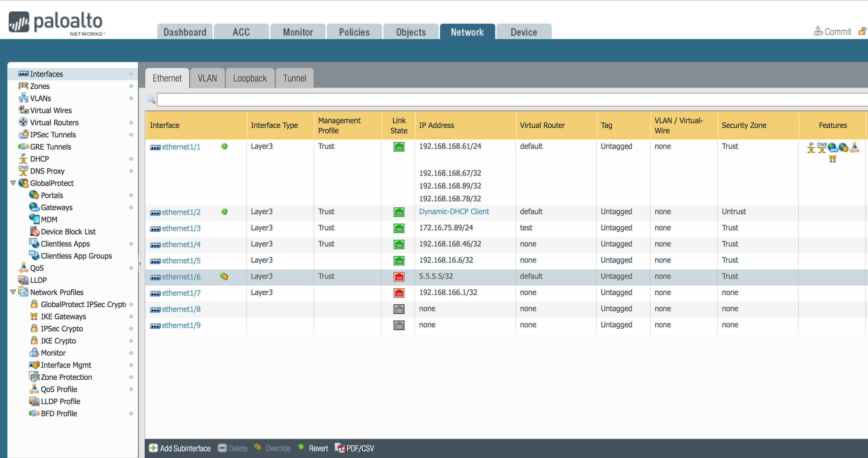Open the Policies main tab
868x458 pixels.
[x=354, y=32]
